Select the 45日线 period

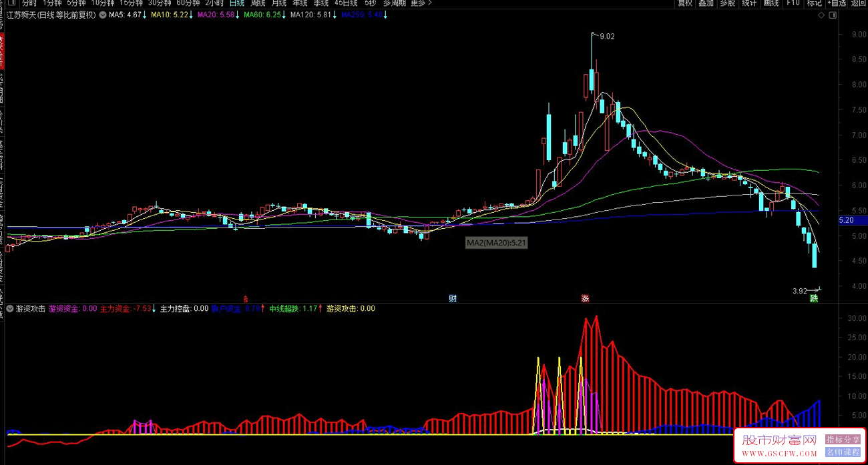[x=347, y=3]
